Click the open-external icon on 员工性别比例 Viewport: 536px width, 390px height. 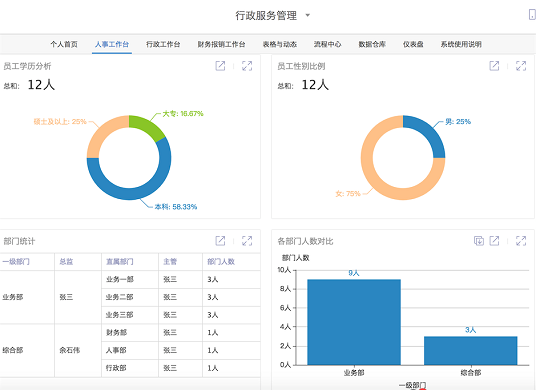[494, 66]
